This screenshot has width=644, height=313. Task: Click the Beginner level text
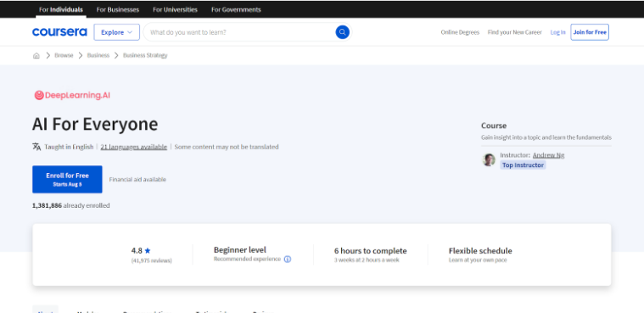tap(240, 249)
